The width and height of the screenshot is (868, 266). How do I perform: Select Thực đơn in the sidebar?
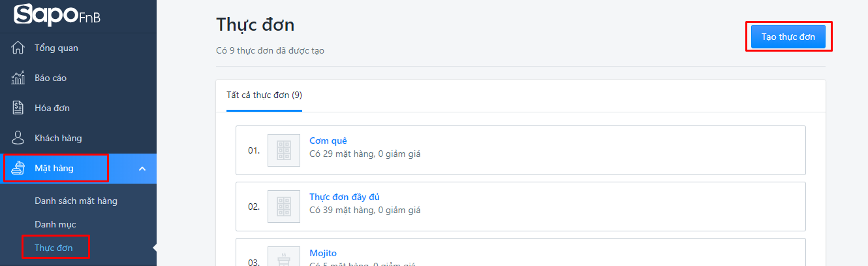pos(54,248)
